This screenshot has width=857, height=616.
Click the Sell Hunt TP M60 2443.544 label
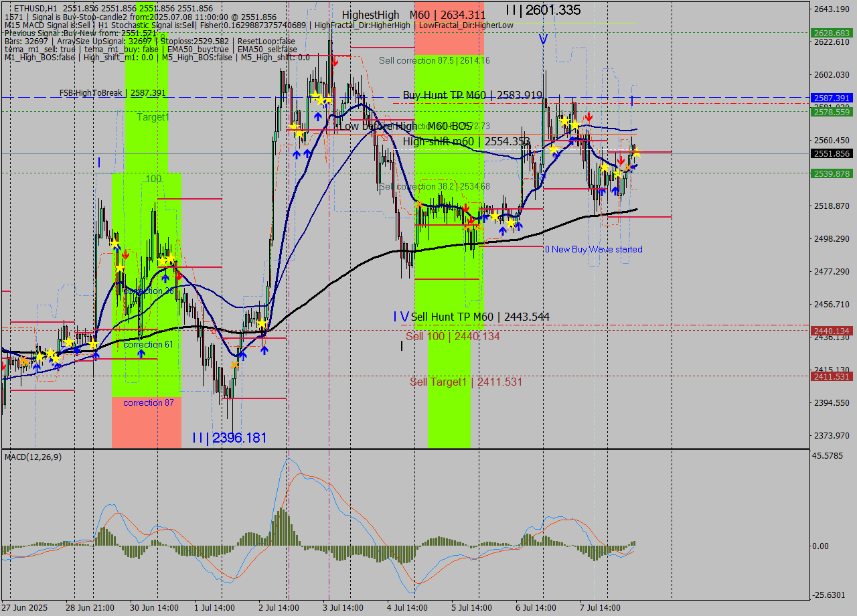479,316
